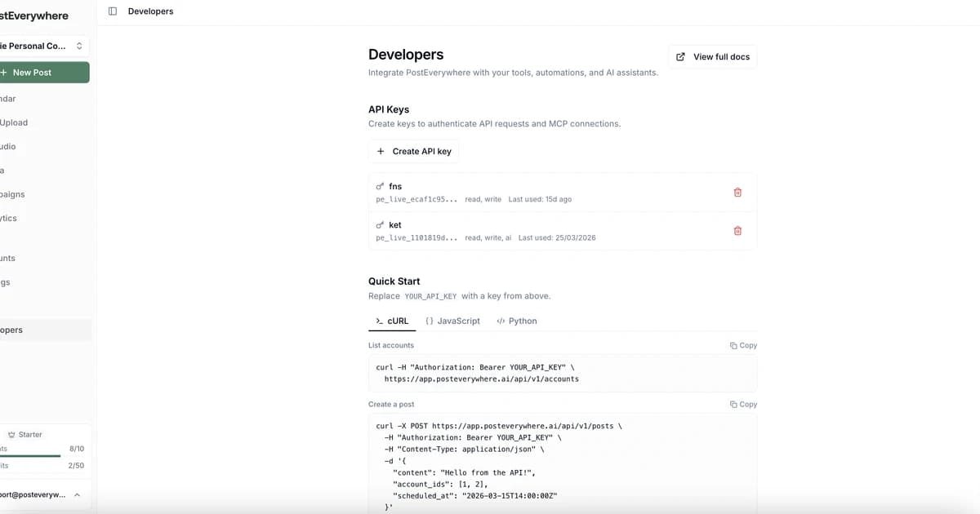980x514 pixels.
Task: Collapse the account menu at bottom left
Action: (x=77, y=494)
